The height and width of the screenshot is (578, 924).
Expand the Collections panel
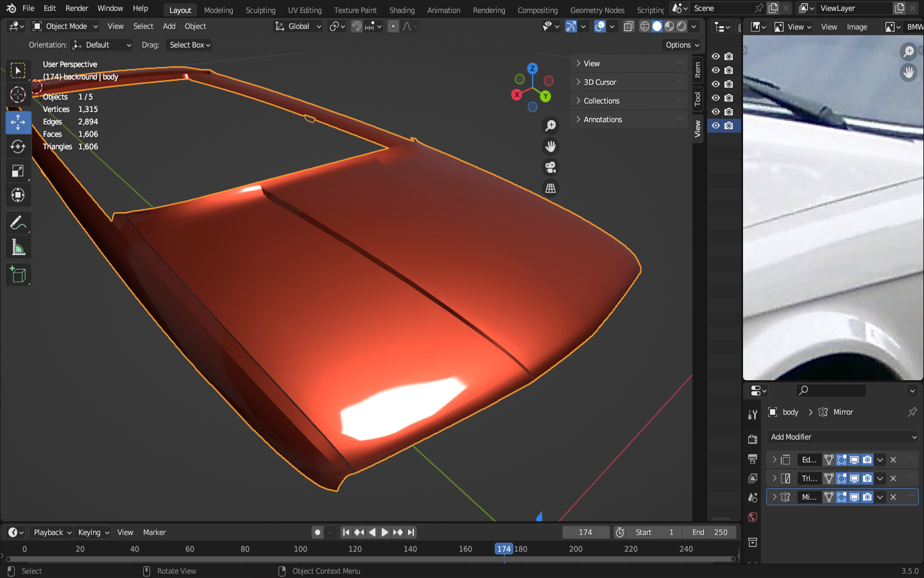click(601, 101)
